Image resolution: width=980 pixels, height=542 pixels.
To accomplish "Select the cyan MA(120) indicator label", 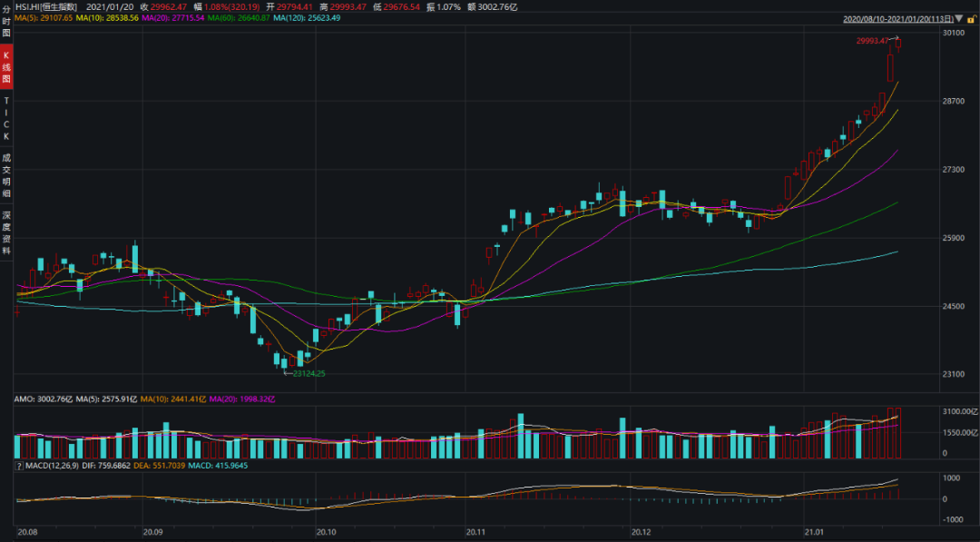I will pos(307,18).
